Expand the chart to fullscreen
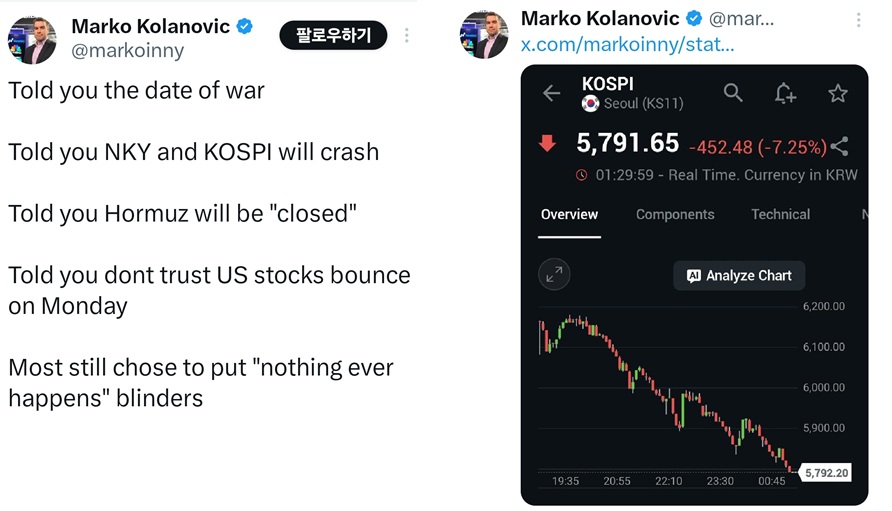Screen dimensions: 892x511 [x=554, y=275]
